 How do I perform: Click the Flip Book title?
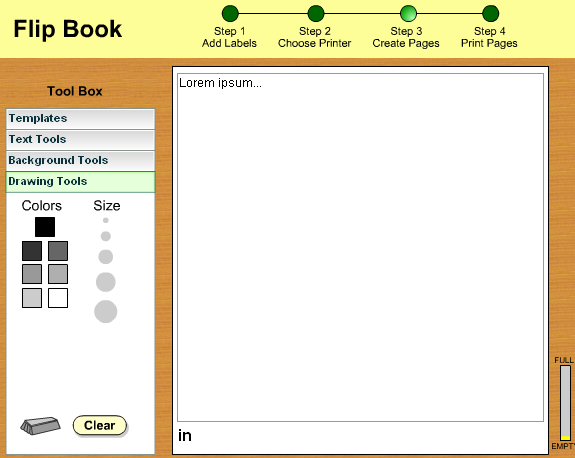pos(67,29)
